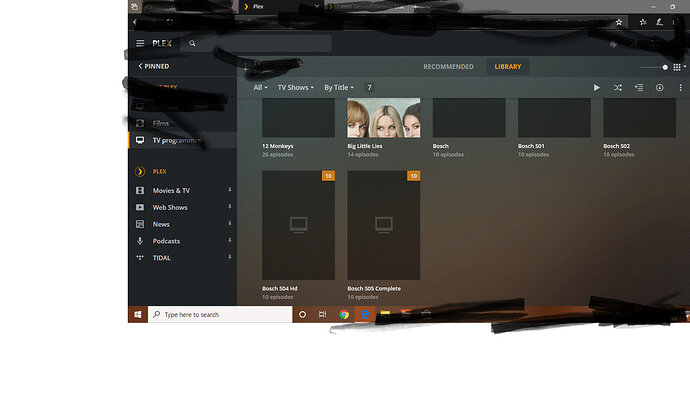The image size is (690, 400).
Task: Toggle pin for Podcasts
Action: point(230,240)
